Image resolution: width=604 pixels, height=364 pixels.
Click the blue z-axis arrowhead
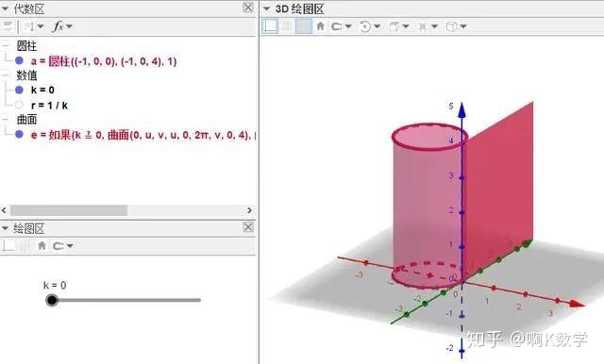[x=461, y=109]
